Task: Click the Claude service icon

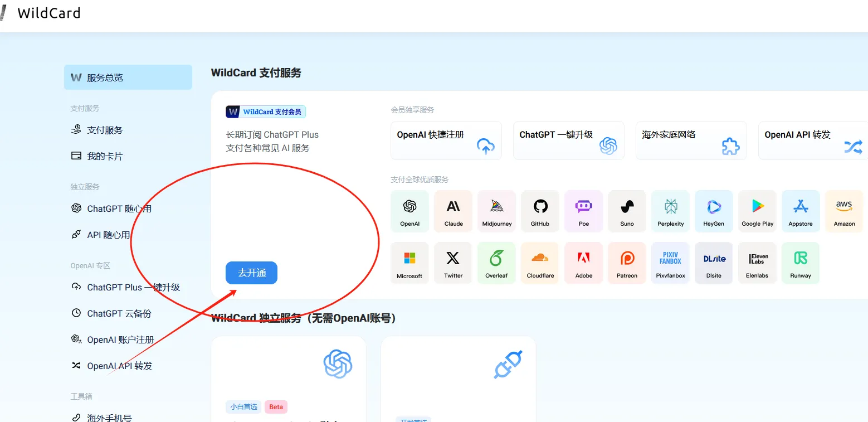Action: pyautogui.click(x=453, y=211)
